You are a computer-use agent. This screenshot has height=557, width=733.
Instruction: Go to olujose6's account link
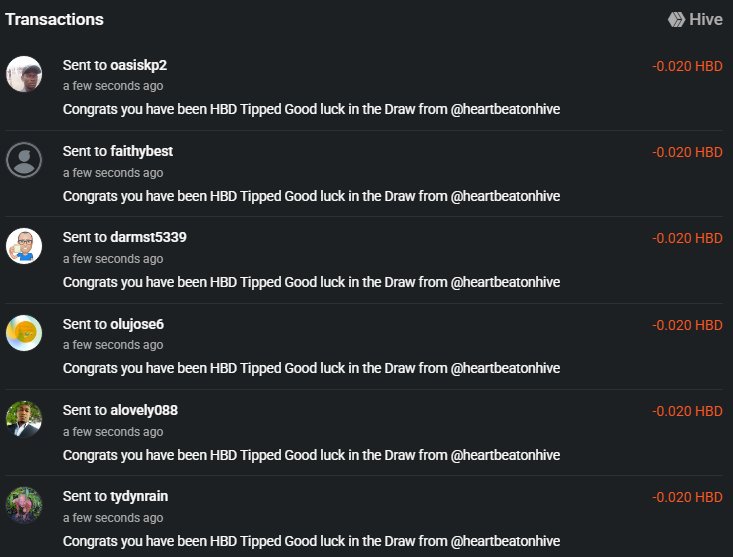[x=137, y=324]
